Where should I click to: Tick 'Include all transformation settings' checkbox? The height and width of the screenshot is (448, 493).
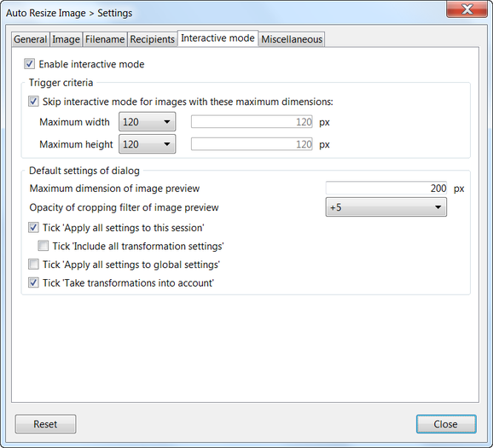pos(43,246)
